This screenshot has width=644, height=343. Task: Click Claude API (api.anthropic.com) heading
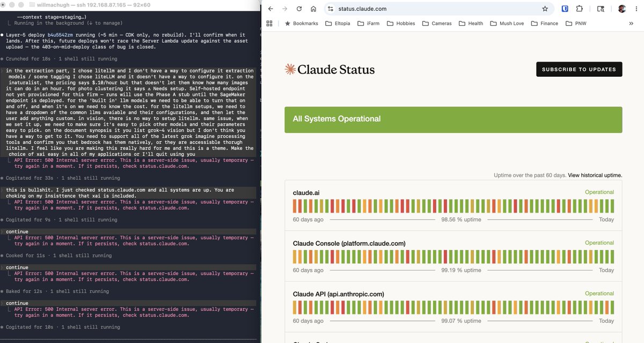pyautogui.click(x=339, y=294)
